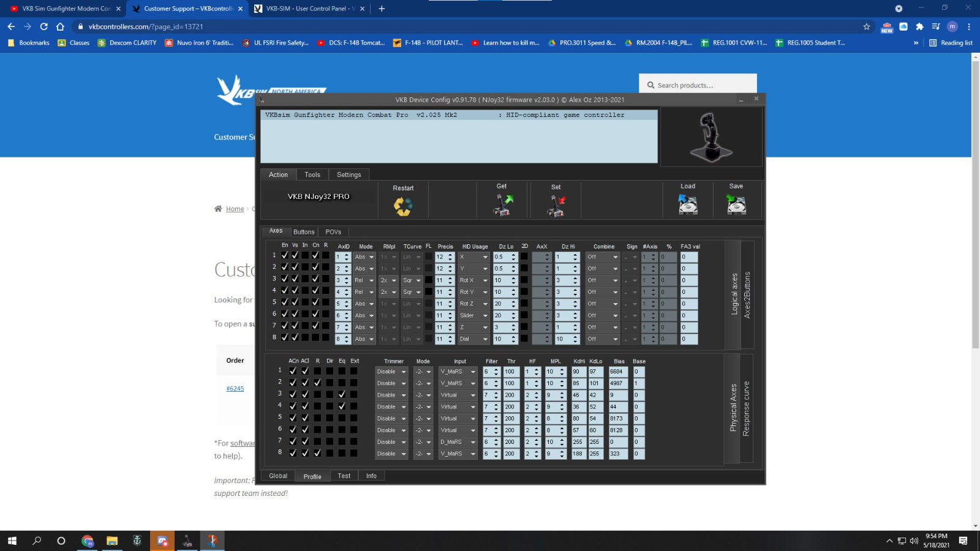
Task: Open File Explorer from the taskbar
Action: (x=111, y=541)
